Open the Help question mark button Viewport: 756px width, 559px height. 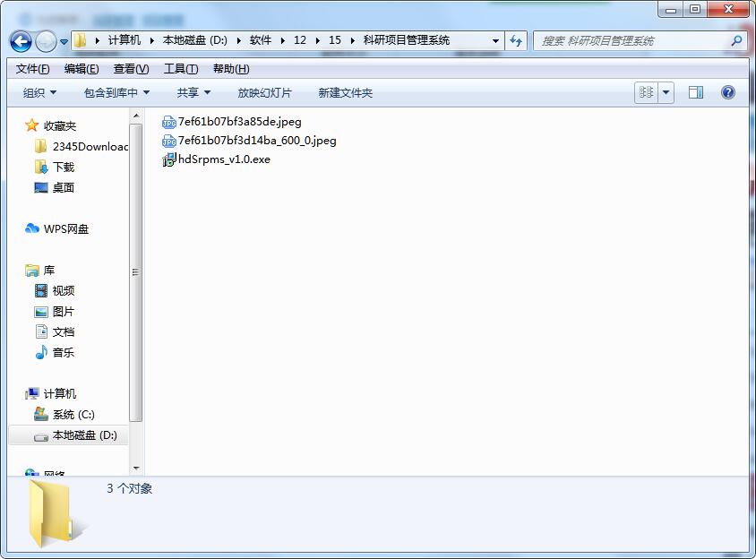coord(727,92)
